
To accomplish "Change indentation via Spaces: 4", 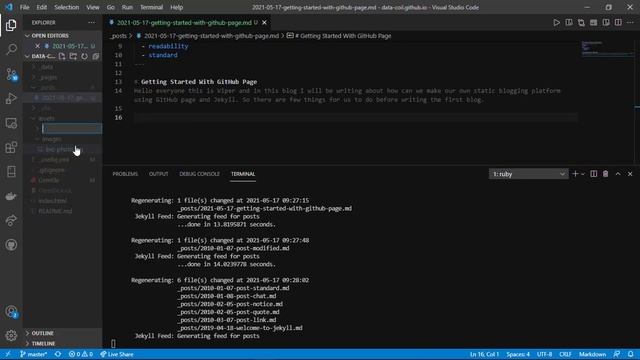I will pos(518,354).
